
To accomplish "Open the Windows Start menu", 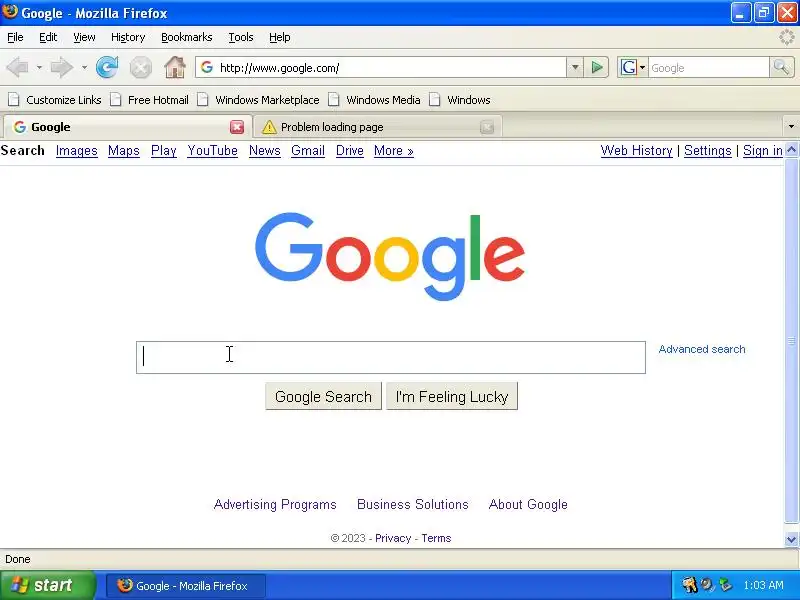I will [47, 585].
